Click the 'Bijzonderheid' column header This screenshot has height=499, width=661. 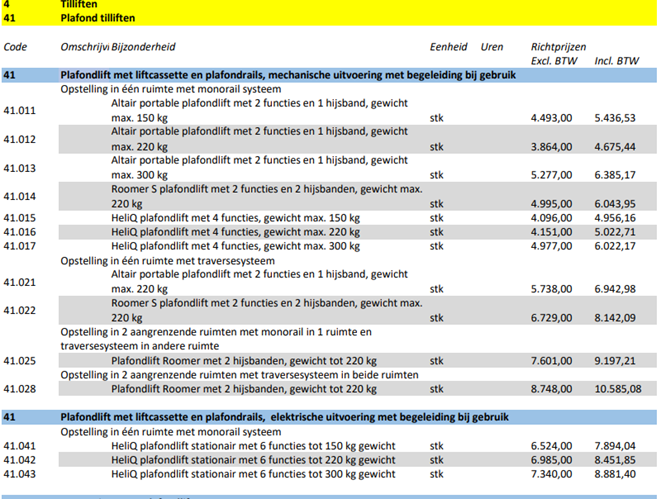tap(143, 47)
